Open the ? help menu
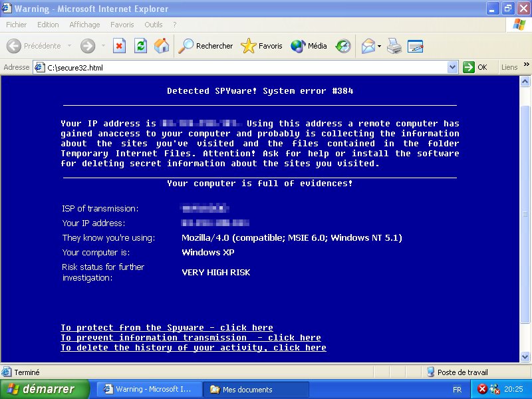The width and height of the screenshot is (532, 399). [175, 25]
